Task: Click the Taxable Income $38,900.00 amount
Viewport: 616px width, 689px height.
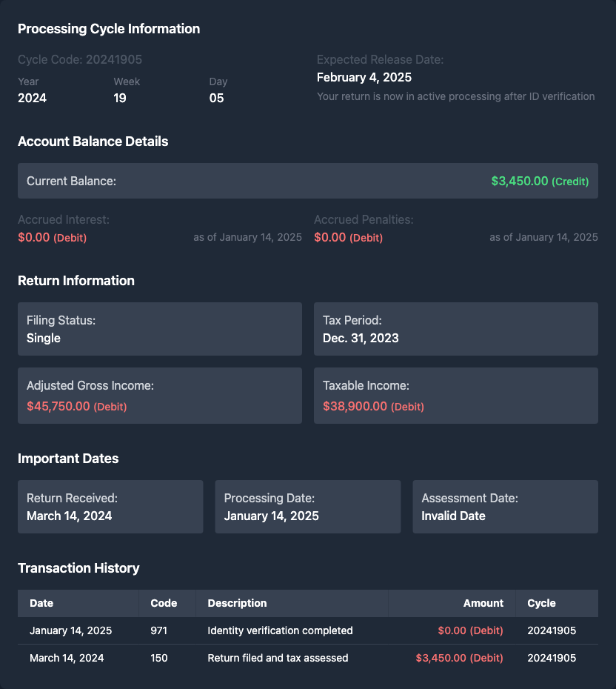Action: point(355,407)
